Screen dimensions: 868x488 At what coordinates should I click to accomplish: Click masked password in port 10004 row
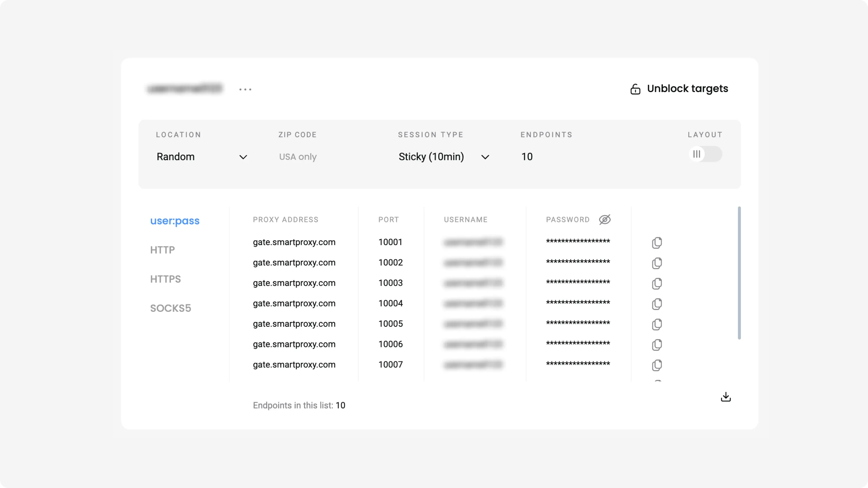point(578,302)
